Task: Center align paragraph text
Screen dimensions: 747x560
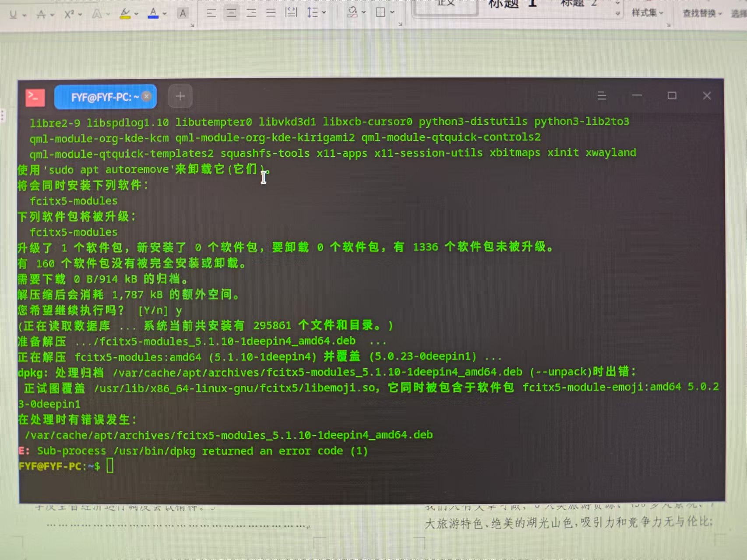Action: [231, 13]
